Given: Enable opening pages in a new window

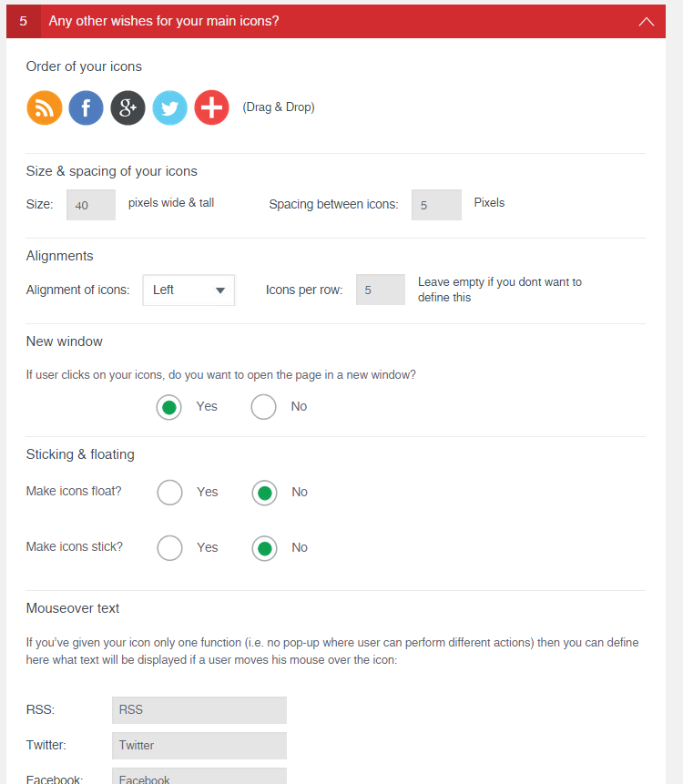Looking at the screenshot, I should click(168, 406).
